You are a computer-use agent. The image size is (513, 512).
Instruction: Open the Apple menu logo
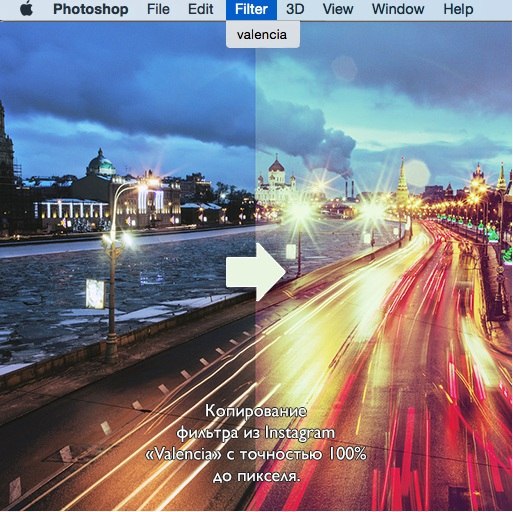click(27, 9)
